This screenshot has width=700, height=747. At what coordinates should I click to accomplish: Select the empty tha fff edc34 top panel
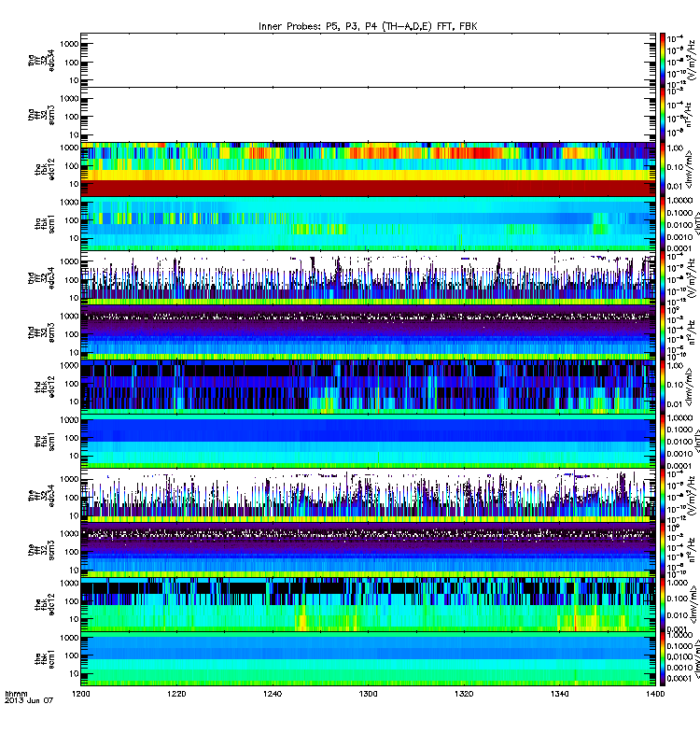tap(368, 60)
